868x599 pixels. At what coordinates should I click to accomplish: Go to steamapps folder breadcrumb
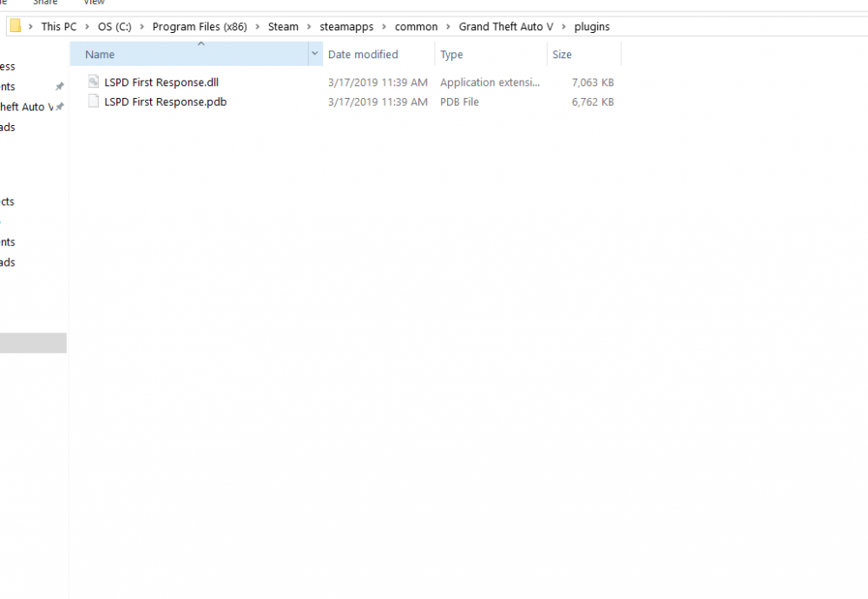click(346, 27)
